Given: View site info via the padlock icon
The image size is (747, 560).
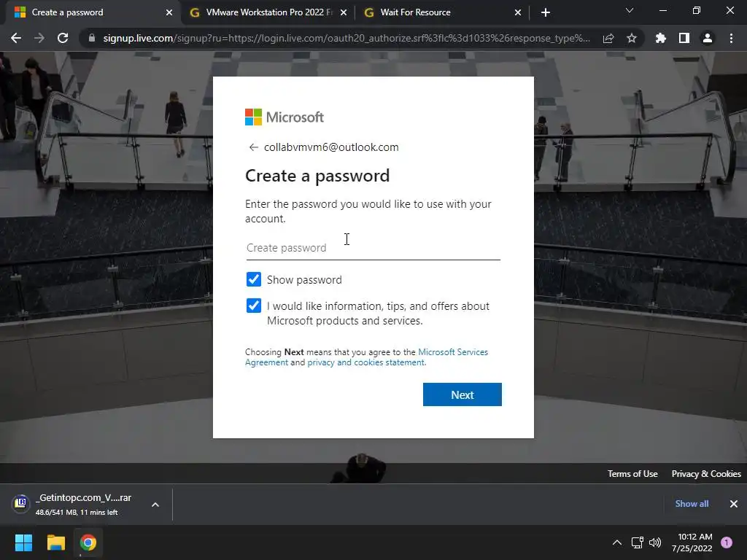Looking at the screenshot, I should point(91,38).
